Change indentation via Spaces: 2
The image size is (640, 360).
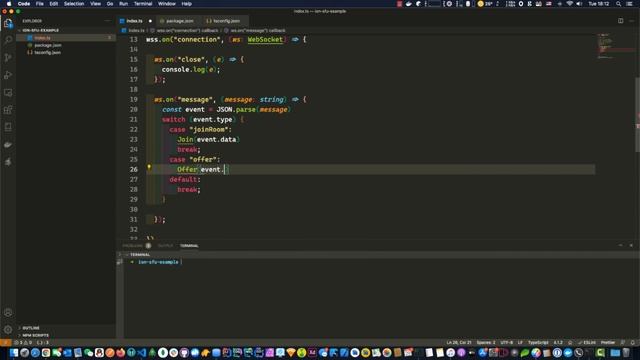486,343
